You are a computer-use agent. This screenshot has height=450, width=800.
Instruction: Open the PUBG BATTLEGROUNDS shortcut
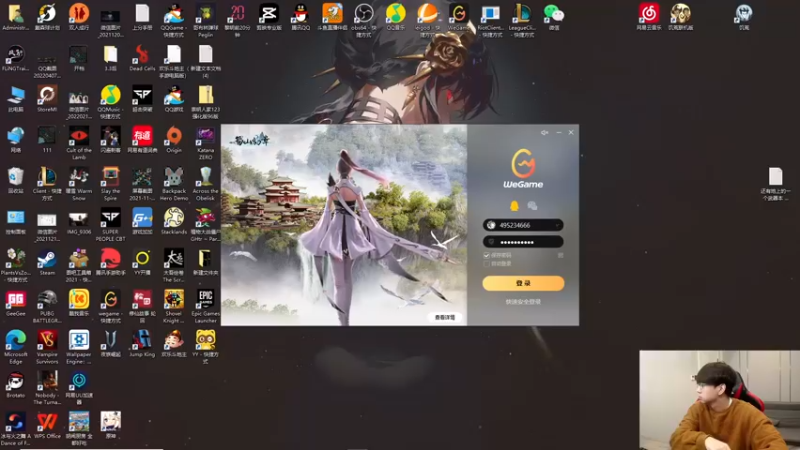point(47,306)
